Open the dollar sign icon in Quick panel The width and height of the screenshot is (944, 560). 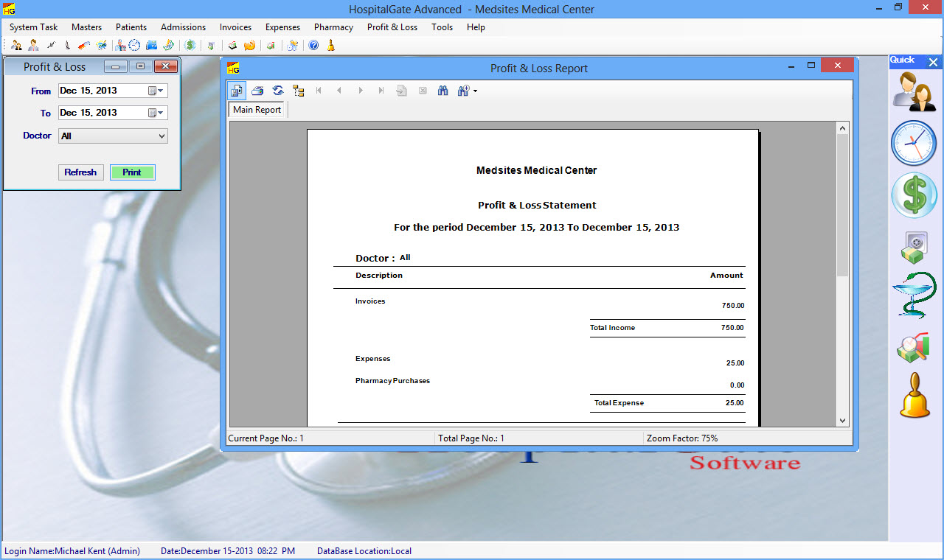click(x=914, y=195)
